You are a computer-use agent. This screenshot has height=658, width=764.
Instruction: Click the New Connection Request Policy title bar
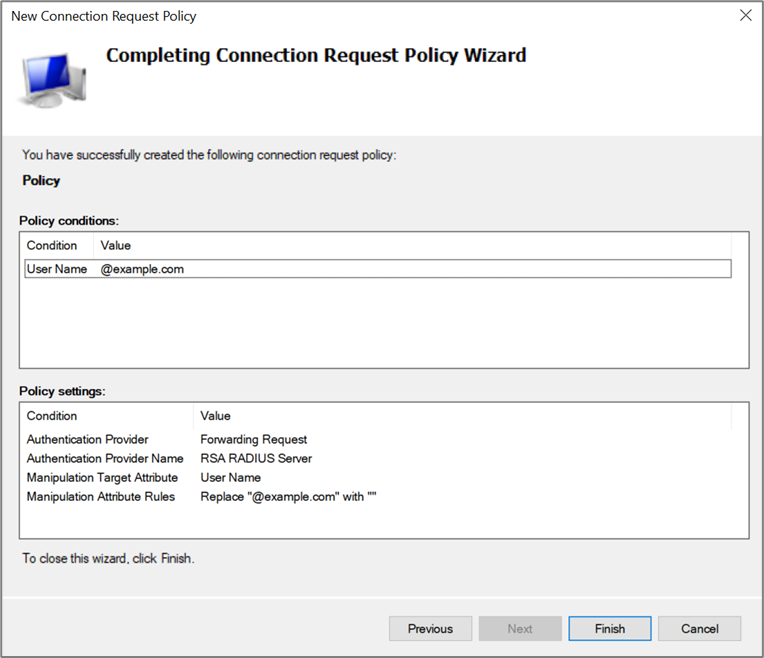click(300, 16)
